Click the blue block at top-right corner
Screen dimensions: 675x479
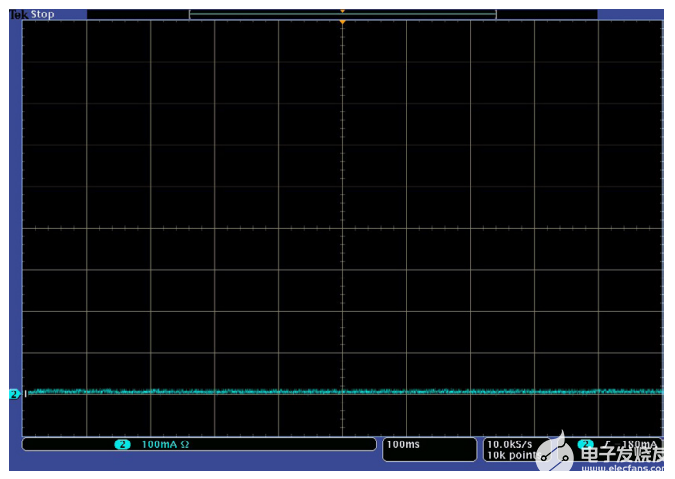pos(630,15)
